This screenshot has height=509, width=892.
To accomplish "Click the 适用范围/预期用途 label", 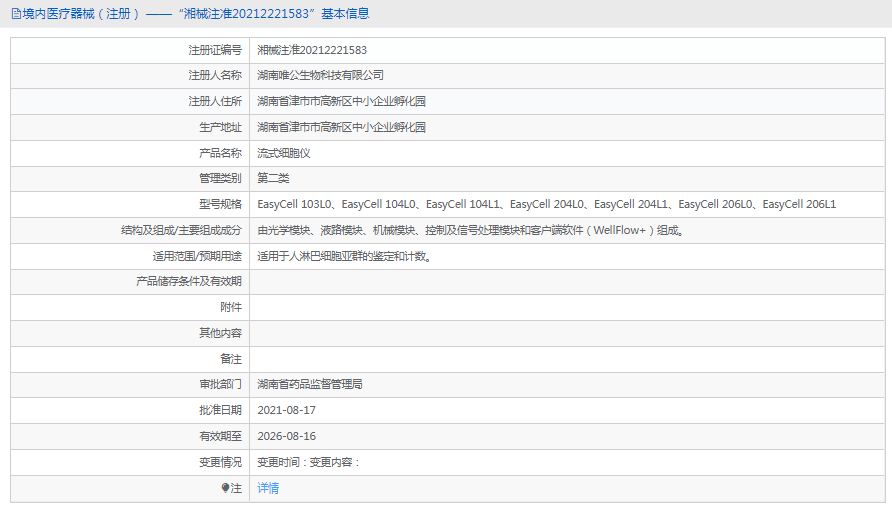I will [x=197, y=256].
